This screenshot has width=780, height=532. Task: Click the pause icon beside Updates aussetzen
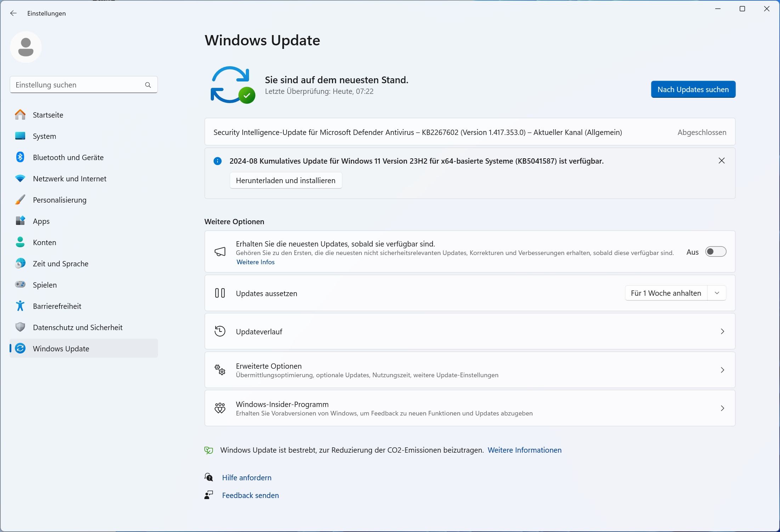coord(220,293)
